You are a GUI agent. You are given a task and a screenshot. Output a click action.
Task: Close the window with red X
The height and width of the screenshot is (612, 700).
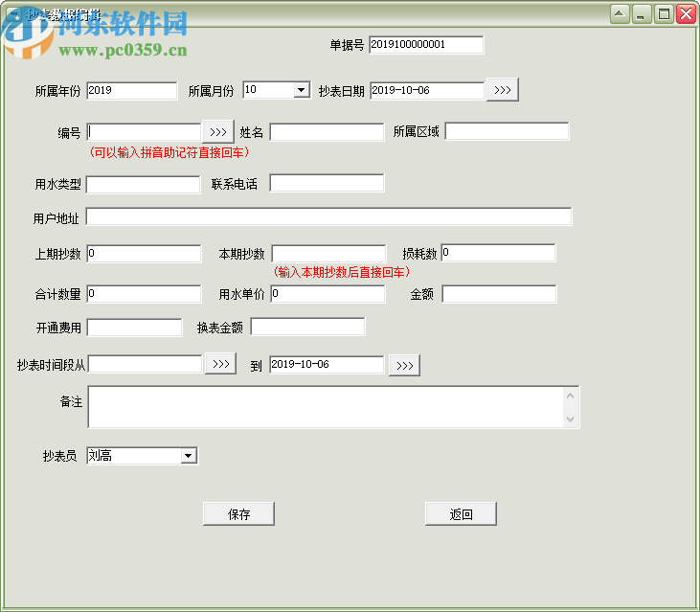687,13
